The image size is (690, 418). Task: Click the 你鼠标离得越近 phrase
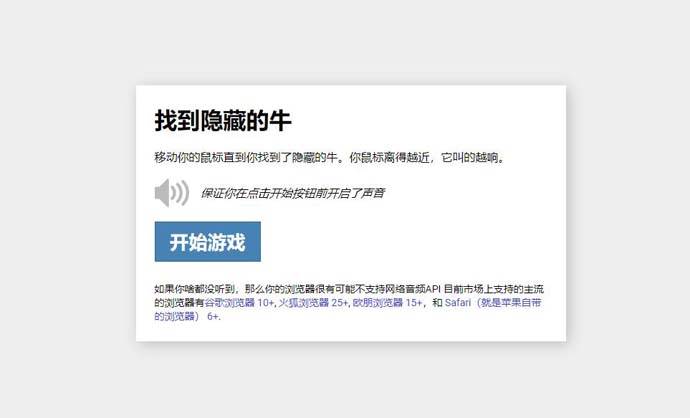click(x=389, y=157)
